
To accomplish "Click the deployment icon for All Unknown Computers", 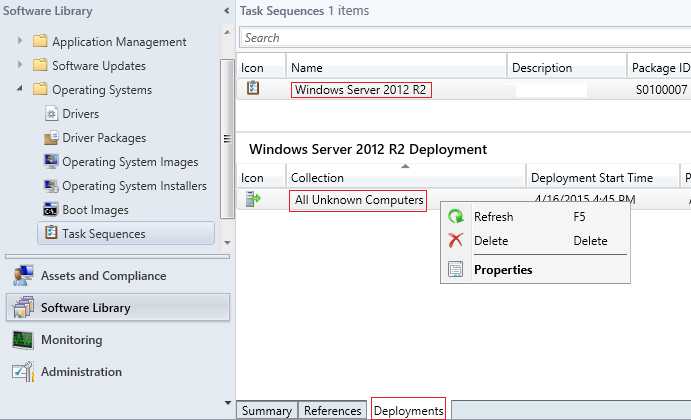I will click(x=253, y=199).
